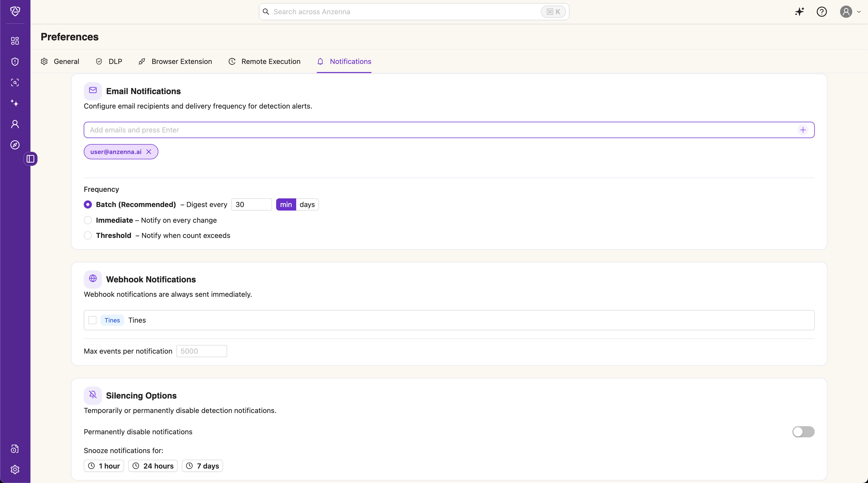This screenshot has height=483, width=868.
Task: Open the scan search sidebar icon
Action: click(15, 82)
